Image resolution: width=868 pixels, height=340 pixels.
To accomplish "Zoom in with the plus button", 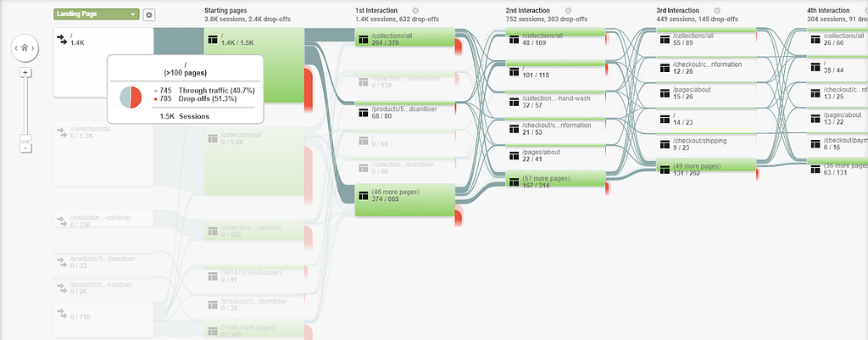I will [25, 72].
